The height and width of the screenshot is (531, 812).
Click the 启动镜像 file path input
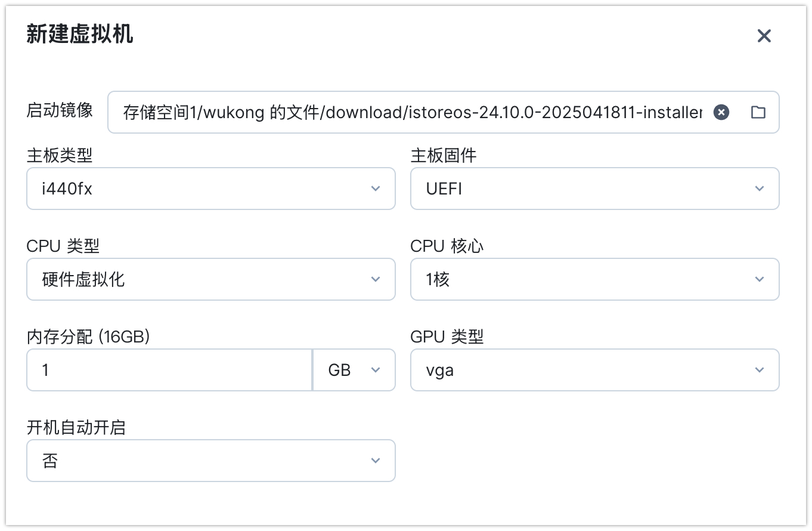click(x=411, y=112)
